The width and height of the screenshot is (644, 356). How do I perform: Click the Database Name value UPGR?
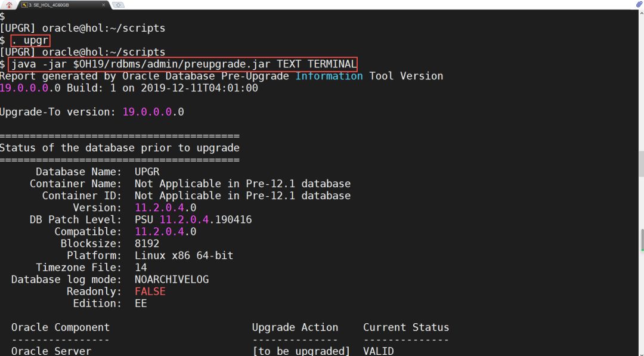147,172
